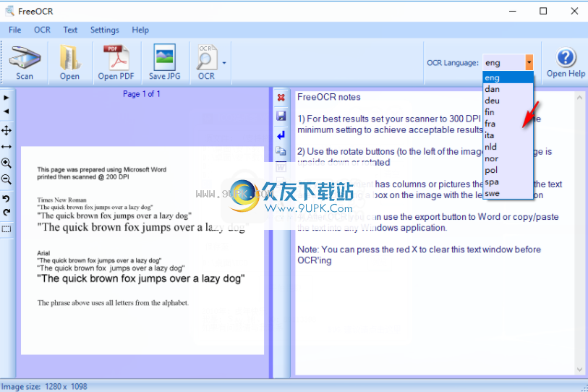Select ita in the language list
588x392 pixels.
click(x=508, y=135)
